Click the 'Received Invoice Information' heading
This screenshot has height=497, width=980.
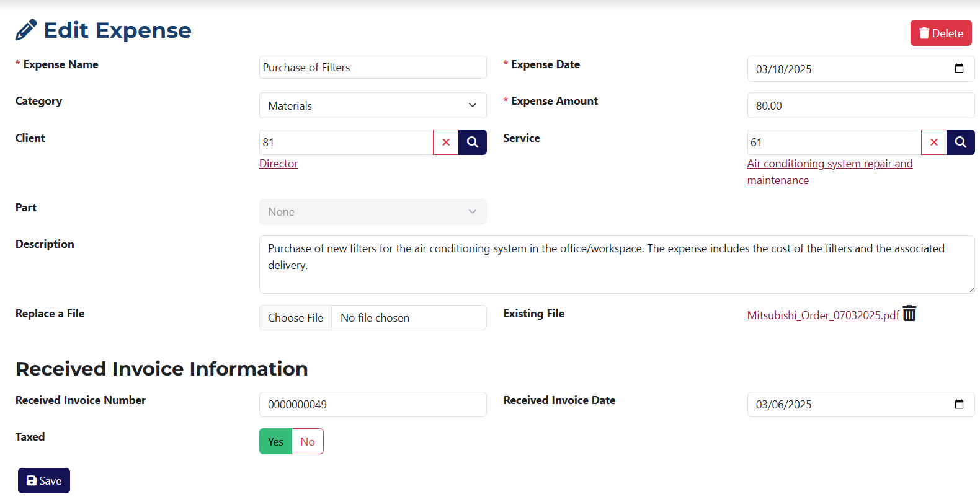[162, 369]
